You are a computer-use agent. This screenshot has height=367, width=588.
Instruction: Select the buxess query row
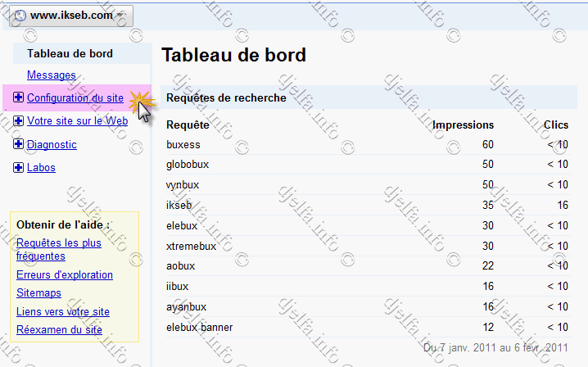point(369,144)
